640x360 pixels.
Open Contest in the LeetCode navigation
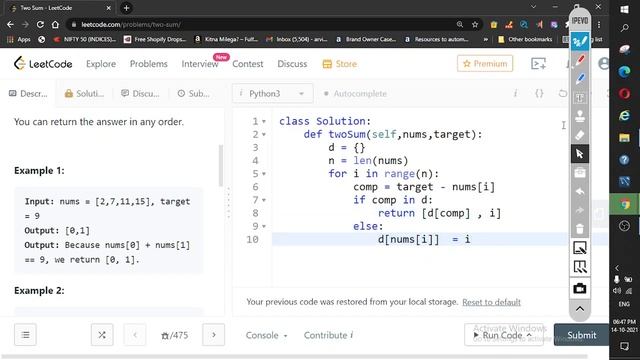tap(247, 64)
